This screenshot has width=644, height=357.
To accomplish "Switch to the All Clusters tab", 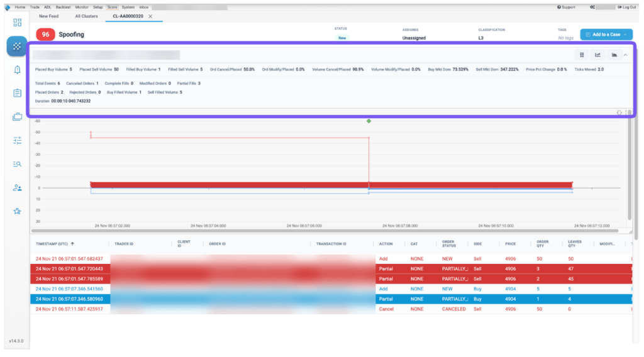I will 86,16.
